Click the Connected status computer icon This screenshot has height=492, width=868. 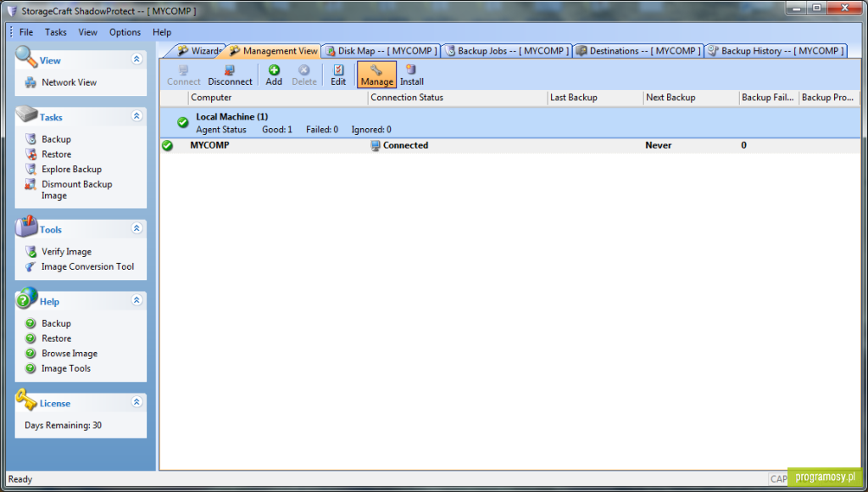click(x=376, y=146)
